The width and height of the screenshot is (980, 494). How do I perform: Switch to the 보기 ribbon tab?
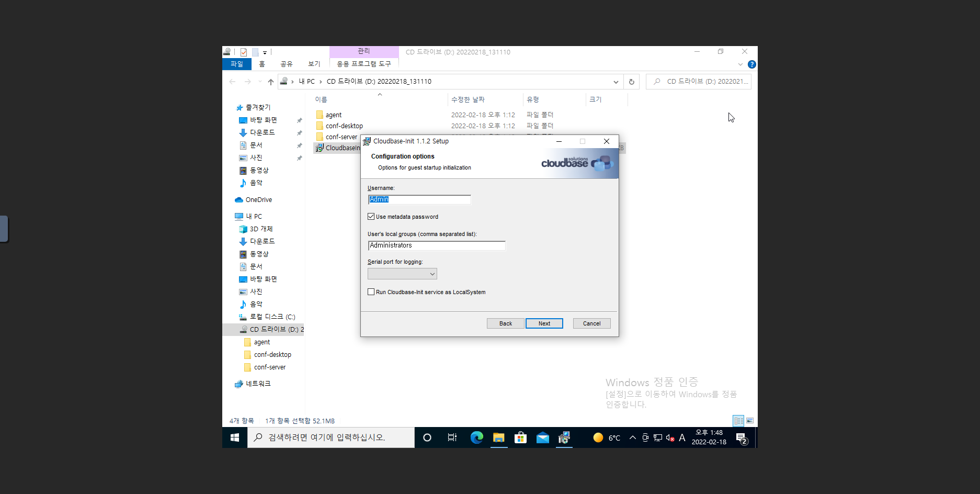(314, 64)
